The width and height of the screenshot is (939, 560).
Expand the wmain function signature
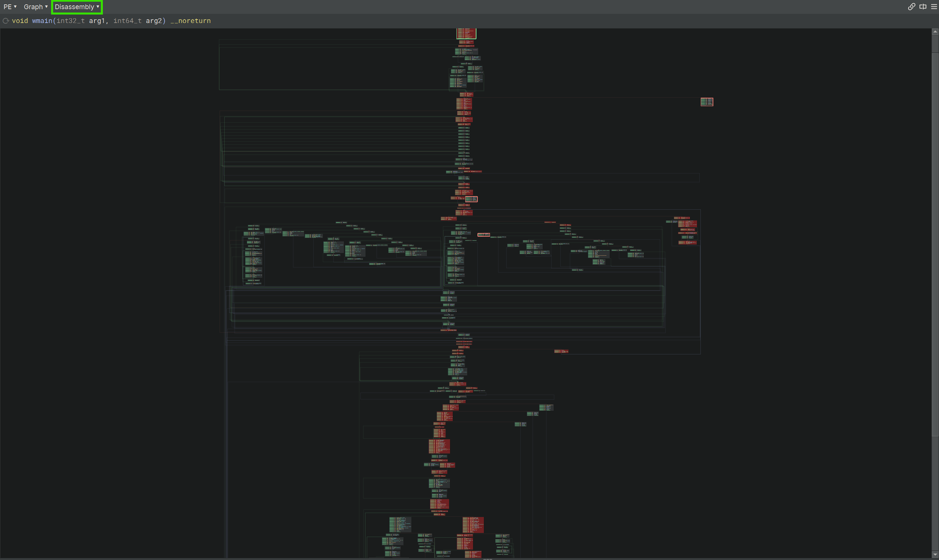coord(6,21)
